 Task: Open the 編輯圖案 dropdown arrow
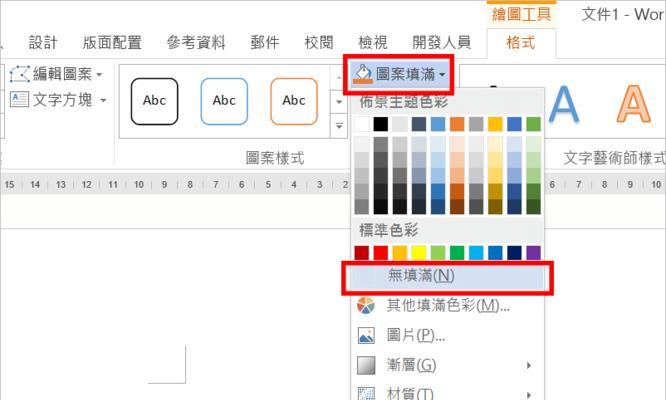pyautogui.click(x=99, y=75)
